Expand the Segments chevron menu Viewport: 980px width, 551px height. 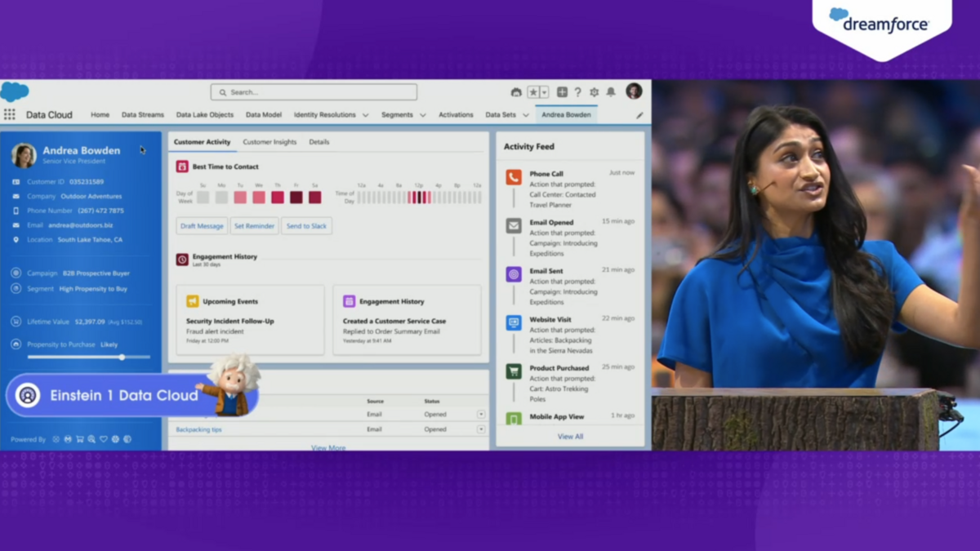click(422, 115)
